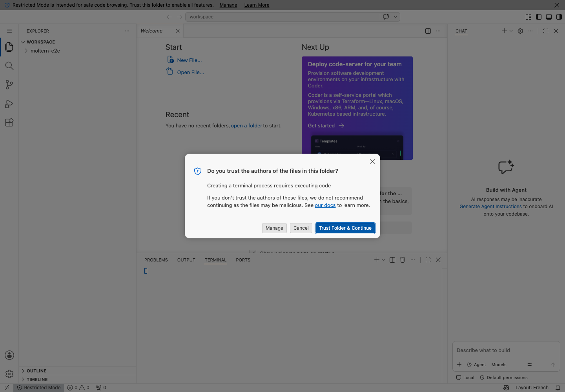Click Manage in the trust dialog
Viewport: 565px width, 392px height.
[x=274, y=228]
